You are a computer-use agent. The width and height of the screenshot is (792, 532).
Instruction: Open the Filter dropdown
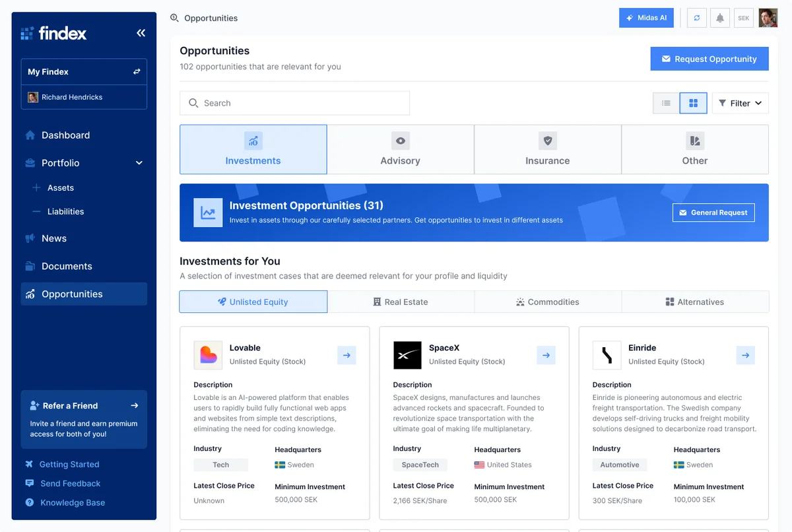pos(740,103)
